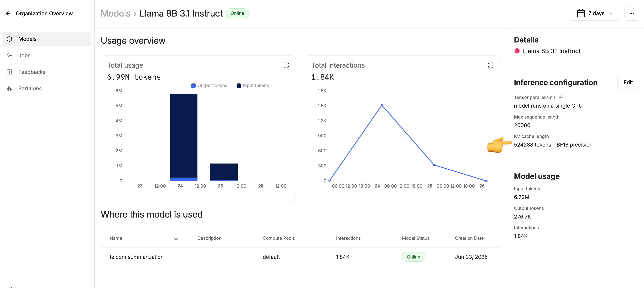This screenshot has height=288, width=644.
Task: Click the Feedbacks activity icon
Action: tap(9, 72)
